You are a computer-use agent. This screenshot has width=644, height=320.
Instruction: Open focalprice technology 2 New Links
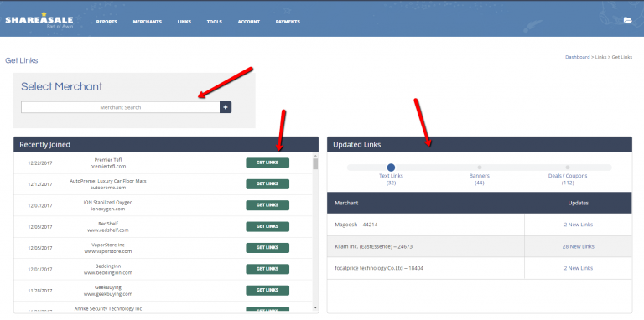coord(579,268)
